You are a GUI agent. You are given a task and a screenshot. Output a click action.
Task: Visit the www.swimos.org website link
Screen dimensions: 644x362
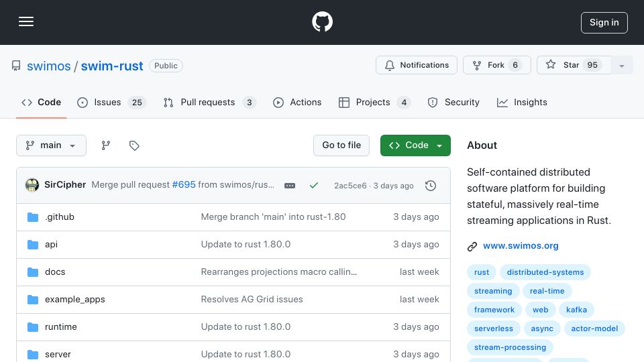pyautogui.click(x=521, y=246)
